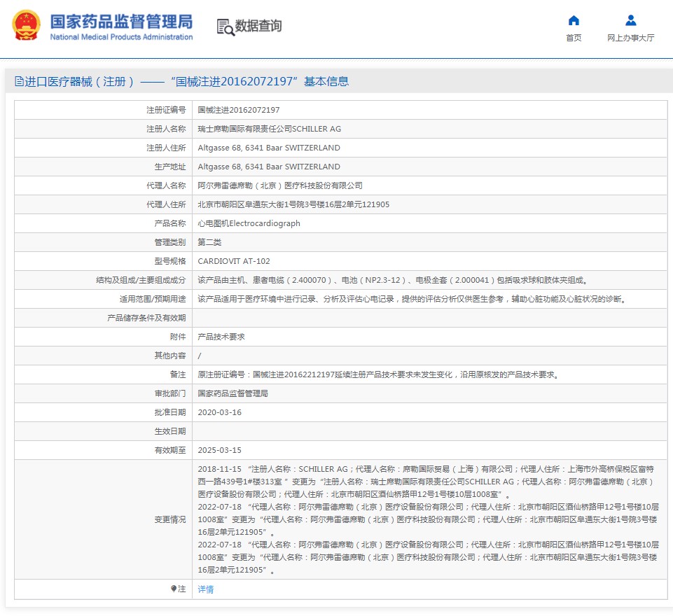Viewport: 673px width, 616px height.
Task: Click the 注册证编号 label
Action: click(166, 110)
